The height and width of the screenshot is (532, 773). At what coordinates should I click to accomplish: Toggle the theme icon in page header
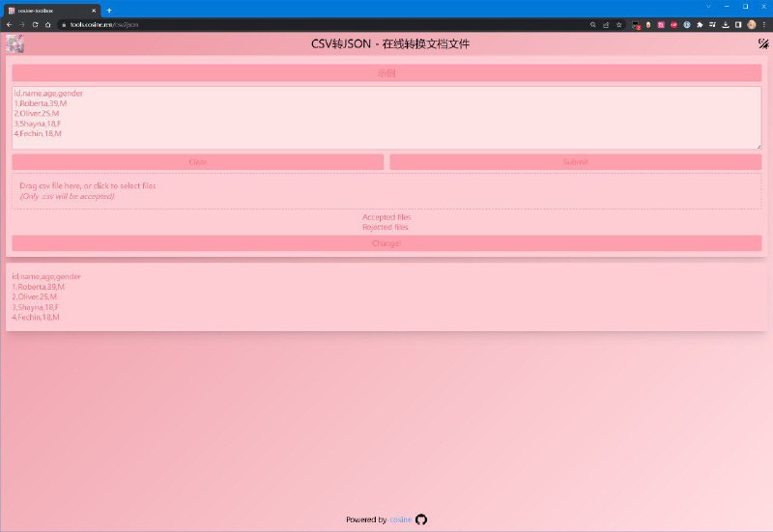click(x=762, y=43)
